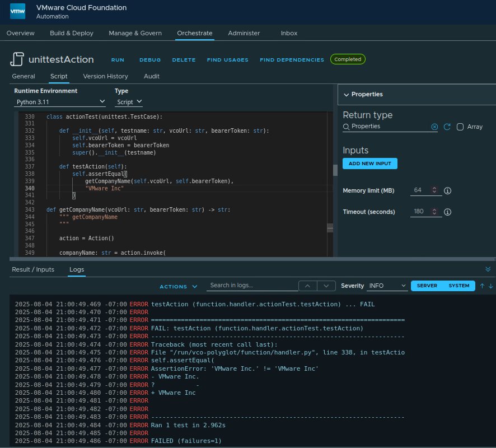The image size is (496, 448).
Task: Switch to the Result / Inputs tab
Action: (x=33, y=269)
